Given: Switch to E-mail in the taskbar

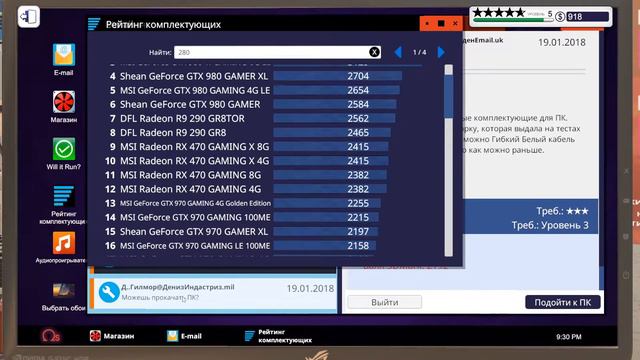Looking at the screenshot, I should pyautogui.click(x=184, y=336).
